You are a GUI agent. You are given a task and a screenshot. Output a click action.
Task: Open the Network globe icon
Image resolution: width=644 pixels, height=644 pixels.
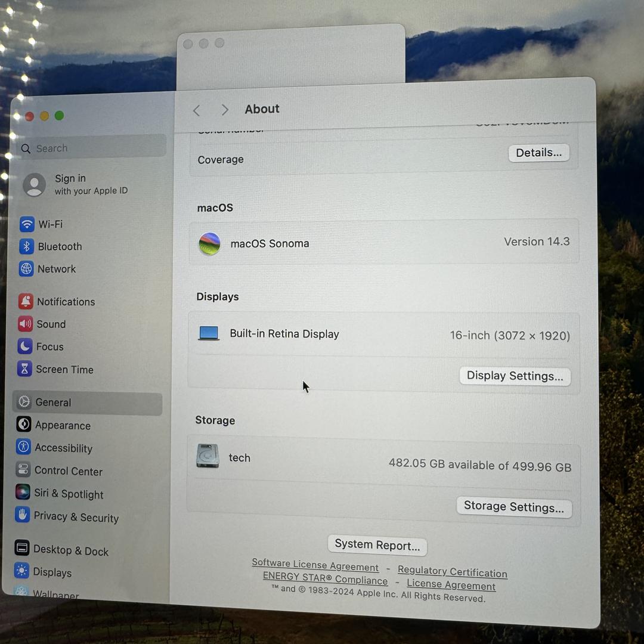pos(26,268)
